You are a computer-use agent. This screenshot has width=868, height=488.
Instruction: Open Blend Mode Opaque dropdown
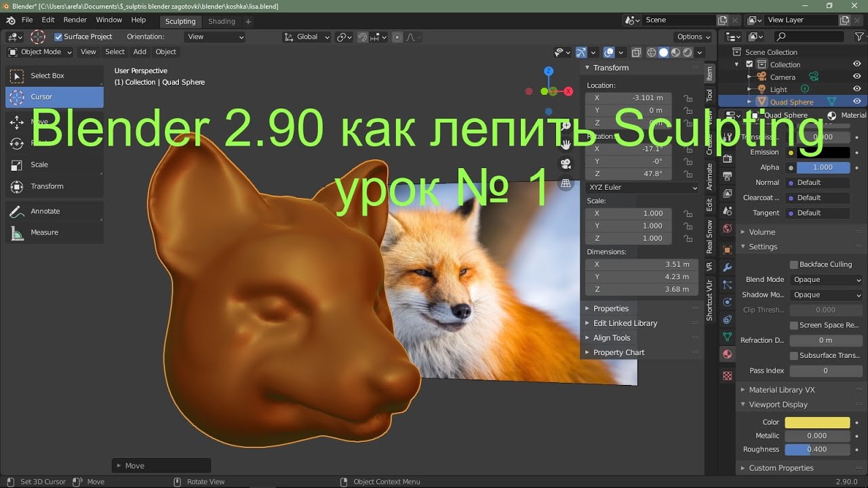pyautogui.click(x=827, y=279)
